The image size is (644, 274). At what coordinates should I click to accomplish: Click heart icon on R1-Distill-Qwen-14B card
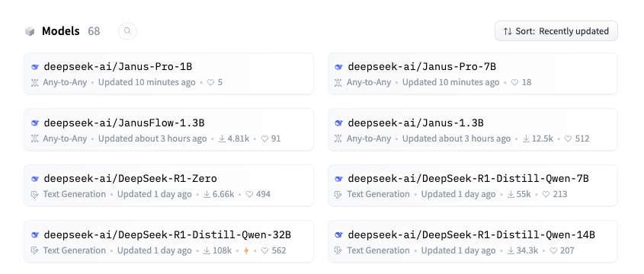(553, 250)
